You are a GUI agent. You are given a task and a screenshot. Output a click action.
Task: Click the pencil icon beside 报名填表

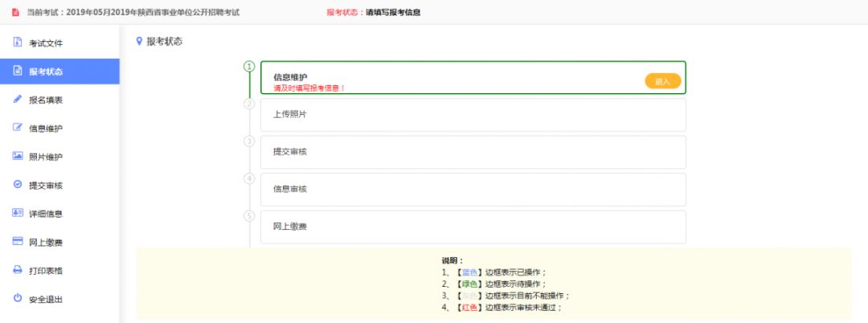tap(17, 100)
